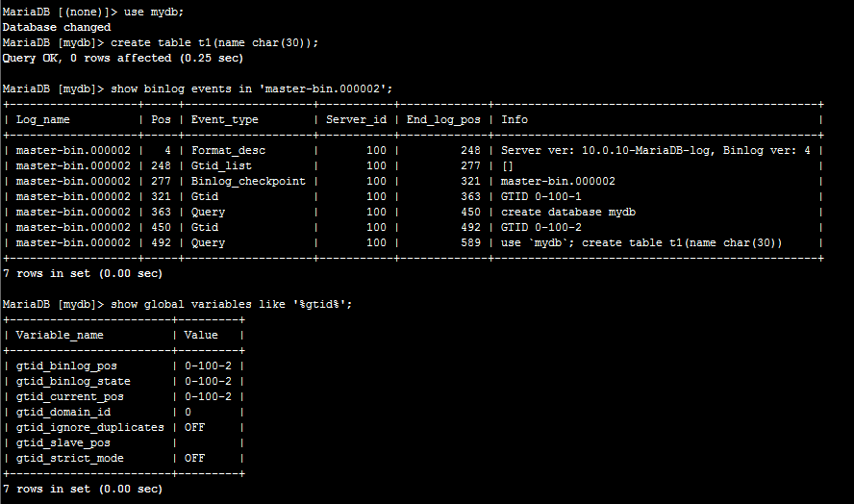Click the Event_type column header
Image resolution: width=854 pixels, height=504 pixels.
(225, 119)
